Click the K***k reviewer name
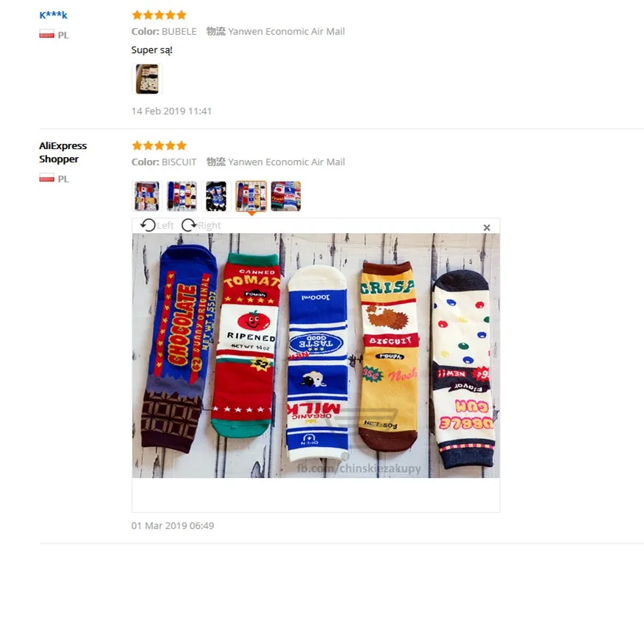This screenshot has width=644, height=644. coord(53,15)
